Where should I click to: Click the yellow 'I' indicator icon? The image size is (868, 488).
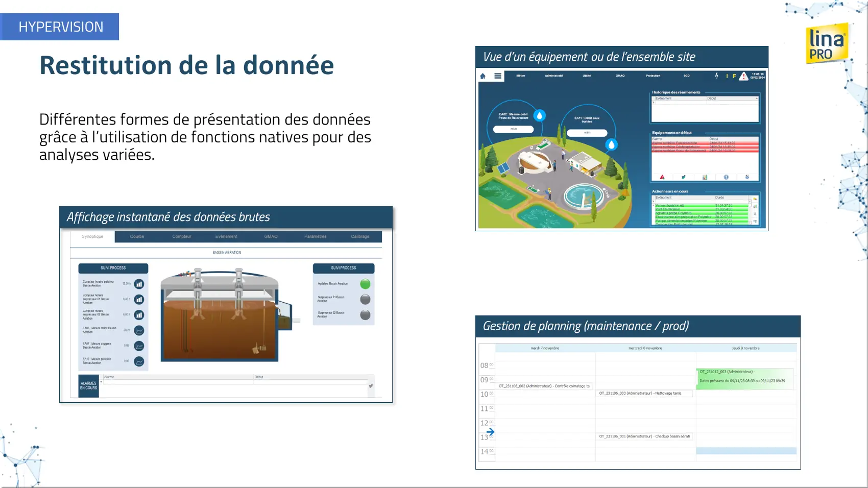pyautogui.click(x=727, y=76)
